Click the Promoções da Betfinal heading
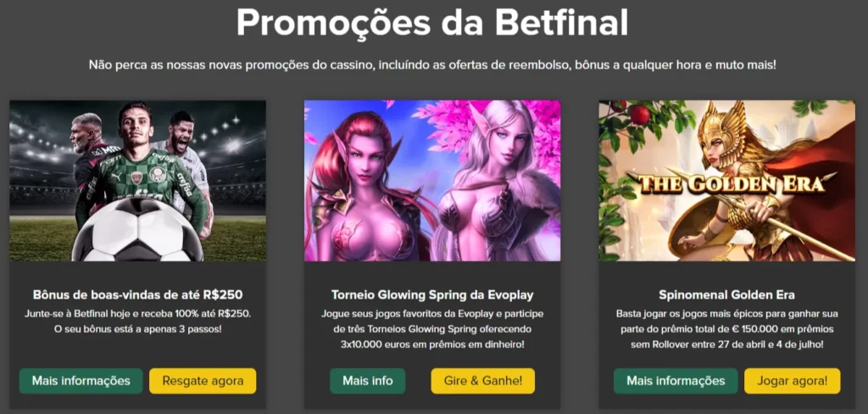Image resolution: width=868 pixels, height=414 pixels. click(x=432, y=22)
